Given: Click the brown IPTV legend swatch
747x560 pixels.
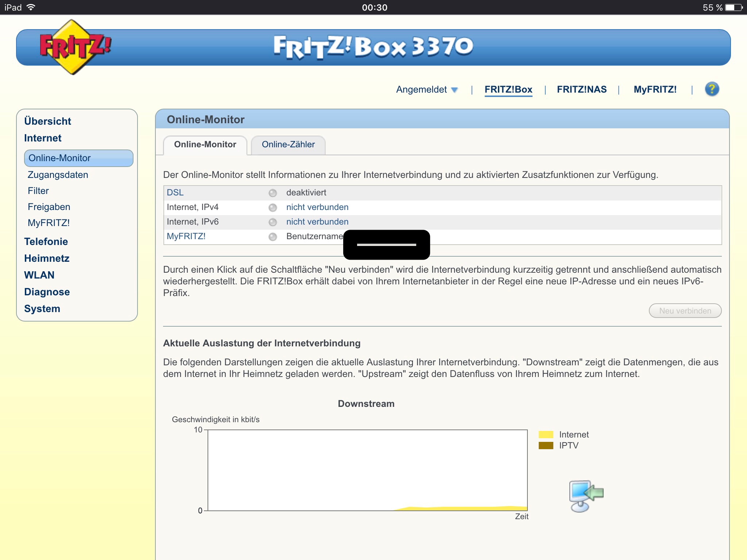Looking at the screenshot, I should tap(546, 446).
